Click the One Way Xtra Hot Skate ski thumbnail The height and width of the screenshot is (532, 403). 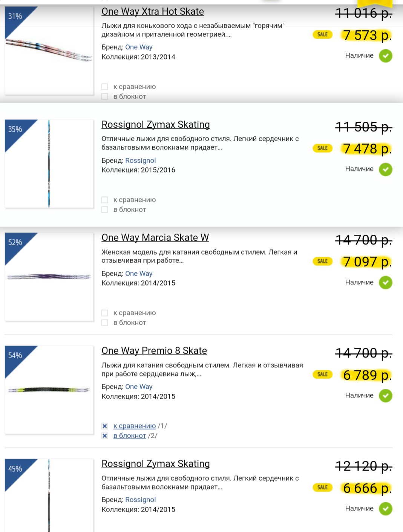click(49, 50)
